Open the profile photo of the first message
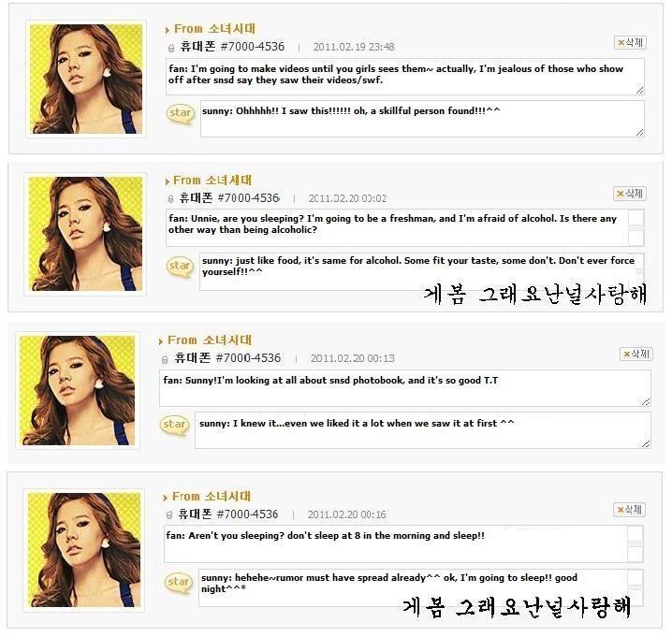This screenshot has width=672, height=637. click(x=86, y=79)
